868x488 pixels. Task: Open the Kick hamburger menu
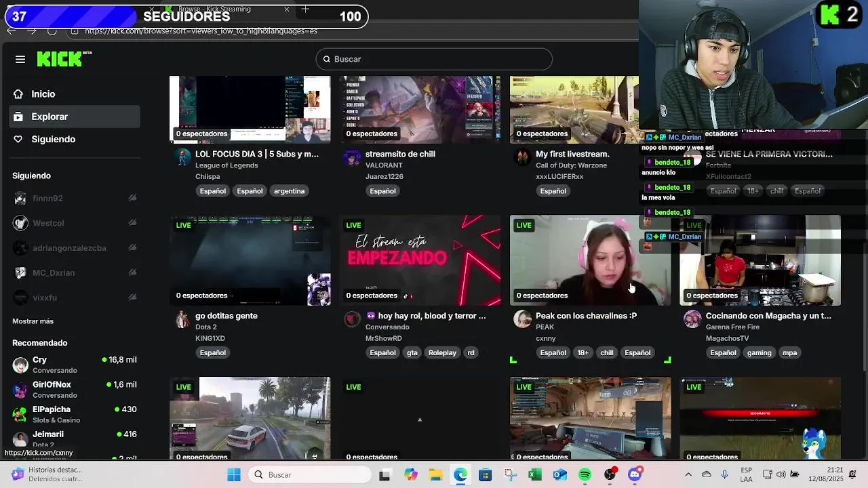click(20, 60)
